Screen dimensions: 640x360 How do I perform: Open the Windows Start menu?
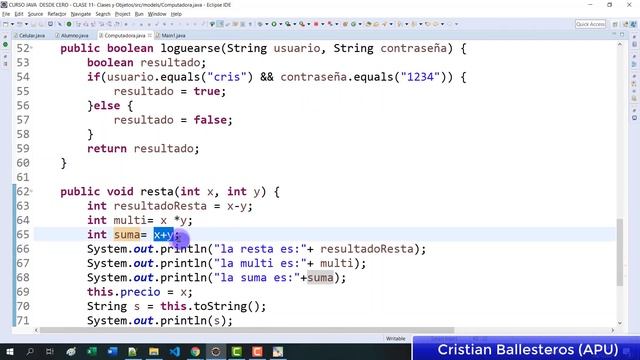10,351
